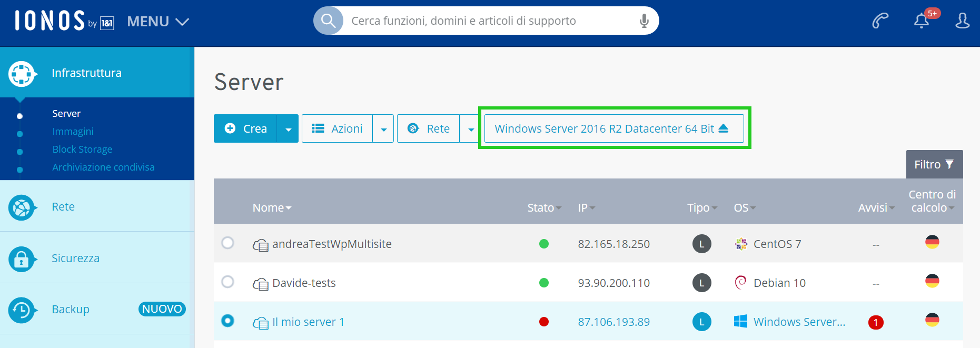The width and height of the screenshot is (980, 348).
Task: Click green status dot for andreaTestWpMultisite
Action: pos(544,244)
